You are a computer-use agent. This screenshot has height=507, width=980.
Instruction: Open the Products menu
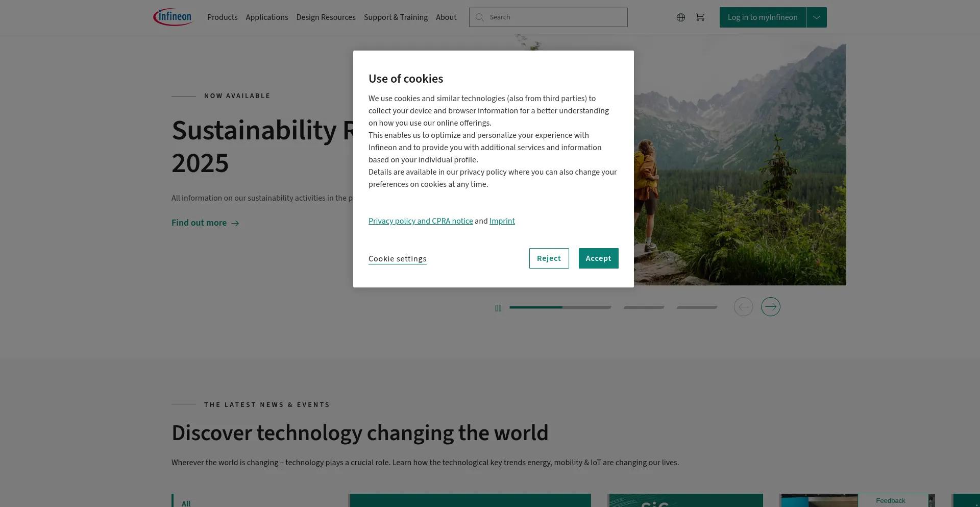coord(222,17)
